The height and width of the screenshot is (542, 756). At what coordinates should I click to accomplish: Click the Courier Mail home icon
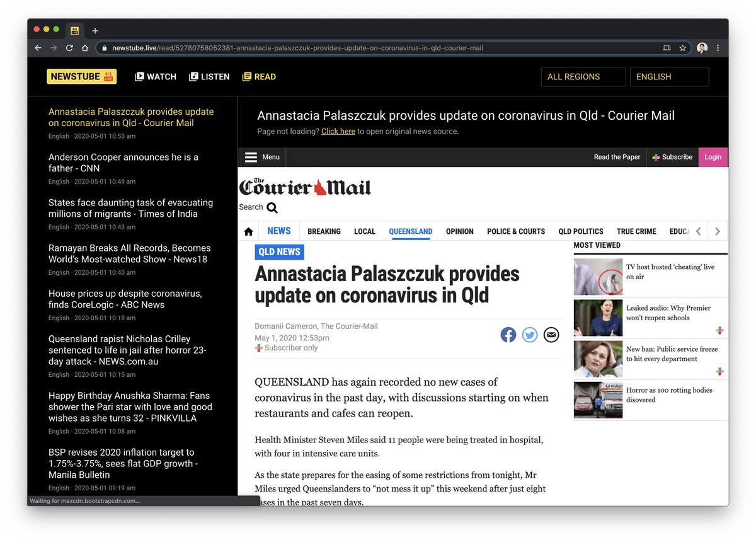[x=248, y=232]
